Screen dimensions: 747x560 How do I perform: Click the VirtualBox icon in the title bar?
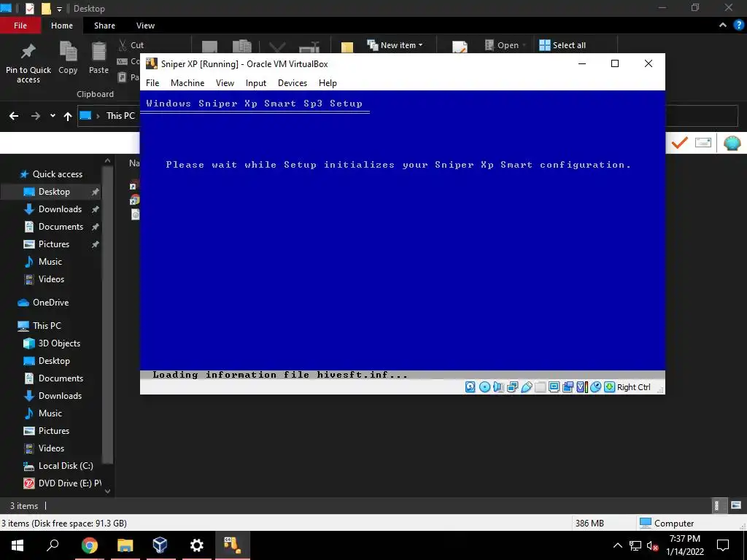click(x=152, y=63)
